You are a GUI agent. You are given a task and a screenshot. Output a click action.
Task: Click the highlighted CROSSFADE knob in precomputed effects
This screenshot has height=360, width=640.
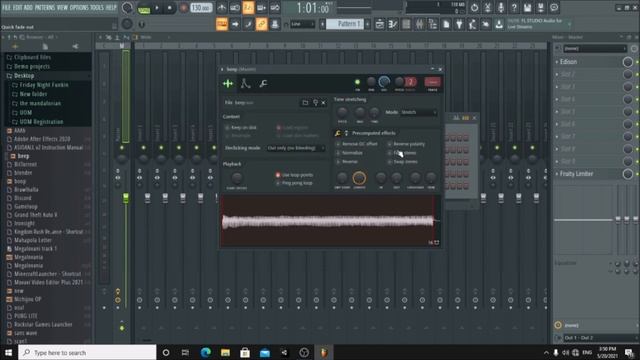point(359,178)
